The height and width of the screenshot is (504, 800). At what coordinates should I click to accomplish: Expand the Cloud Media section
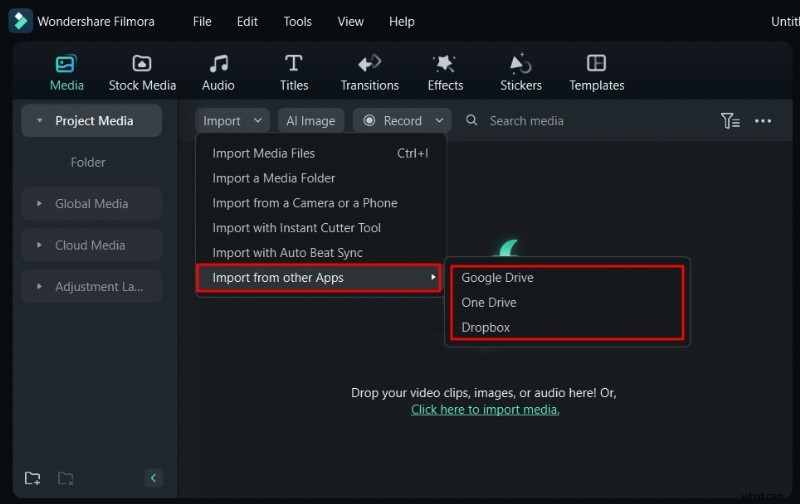[x=91, y=245]
